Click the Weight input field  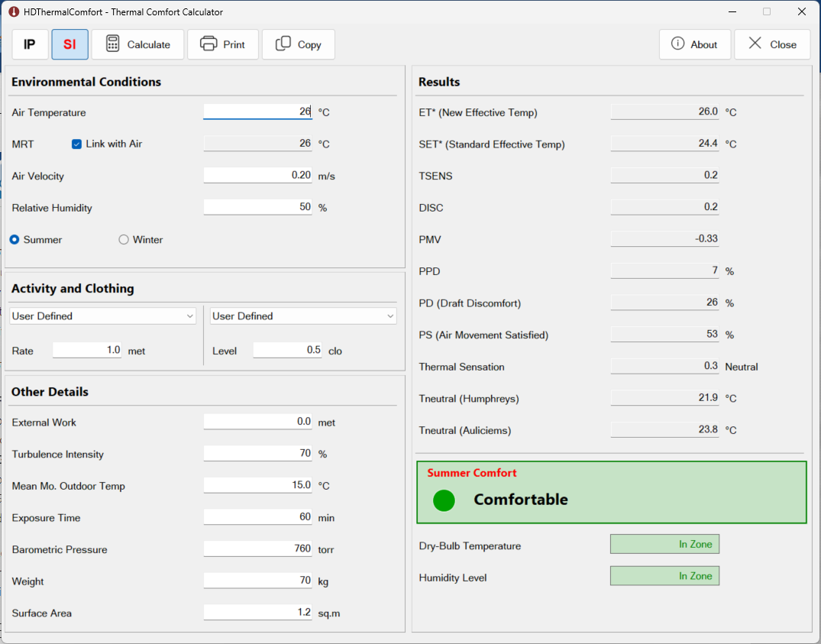pyautogui.click(x=257, y=581)
